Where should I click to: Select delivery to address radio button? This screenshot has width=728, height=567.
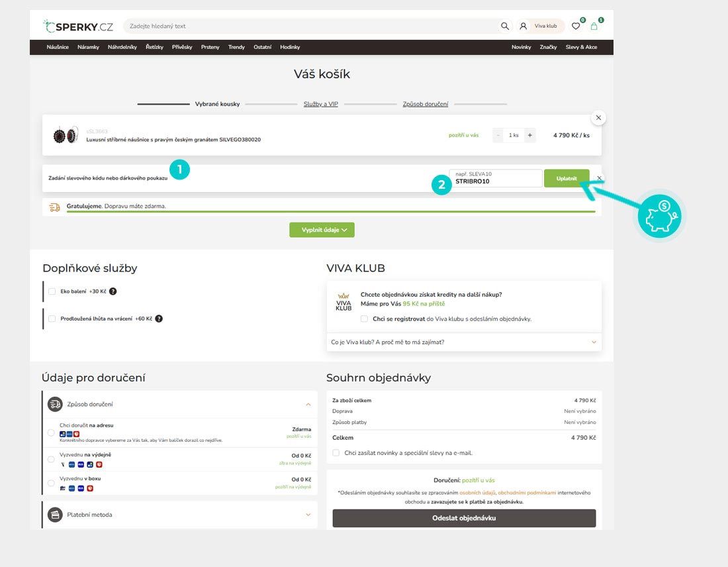(52, 433)
